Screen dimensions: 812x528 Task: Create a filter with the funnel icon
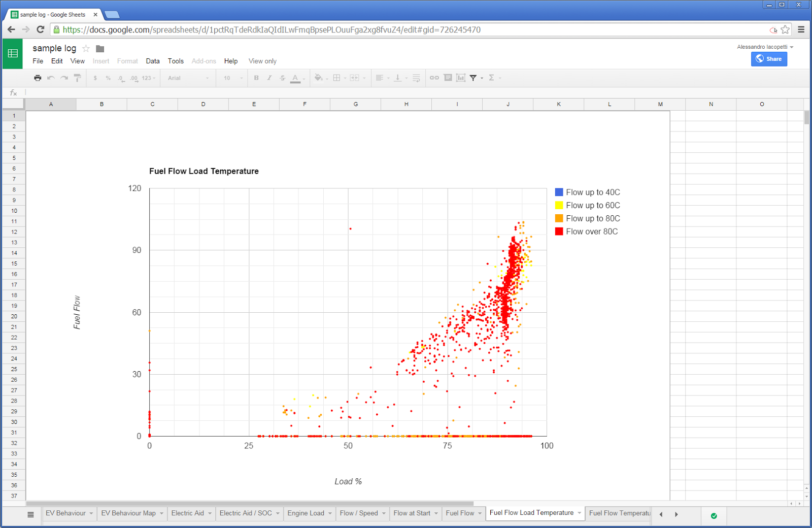(473, 78)
